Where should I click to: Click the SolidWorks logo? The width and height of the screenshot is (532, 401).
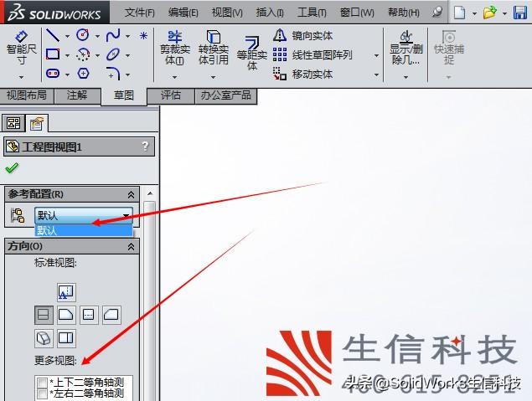(54, 13)
